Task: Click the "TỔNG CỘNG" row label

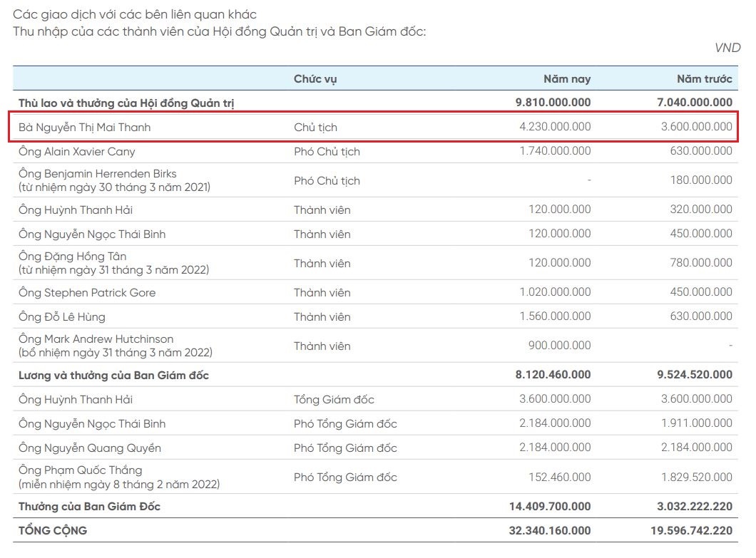Action: tap(53, 531)
